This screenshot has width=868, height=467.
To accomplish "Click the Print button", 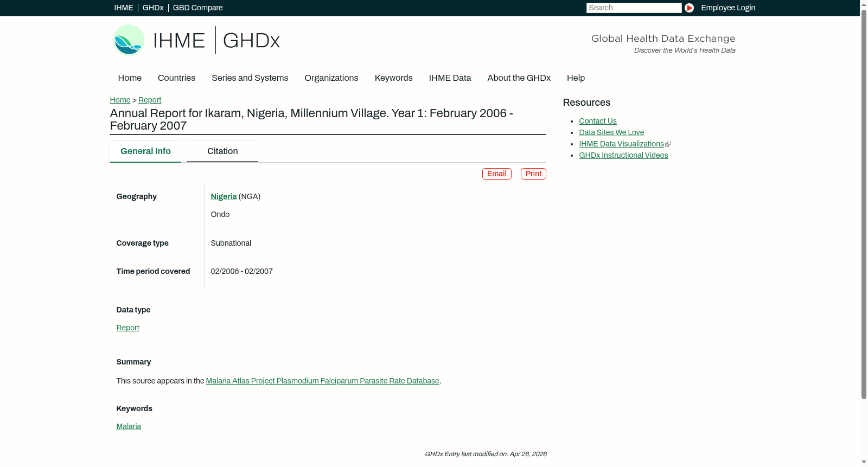I will tap(533, 174).
